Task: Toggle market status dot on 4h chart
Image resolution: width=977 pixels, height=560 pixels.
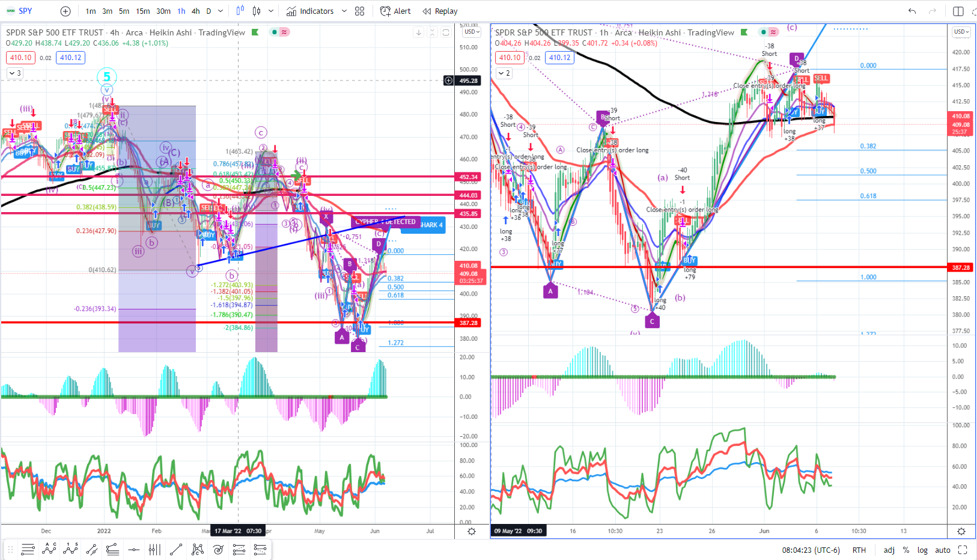Action: click(274, 32)
